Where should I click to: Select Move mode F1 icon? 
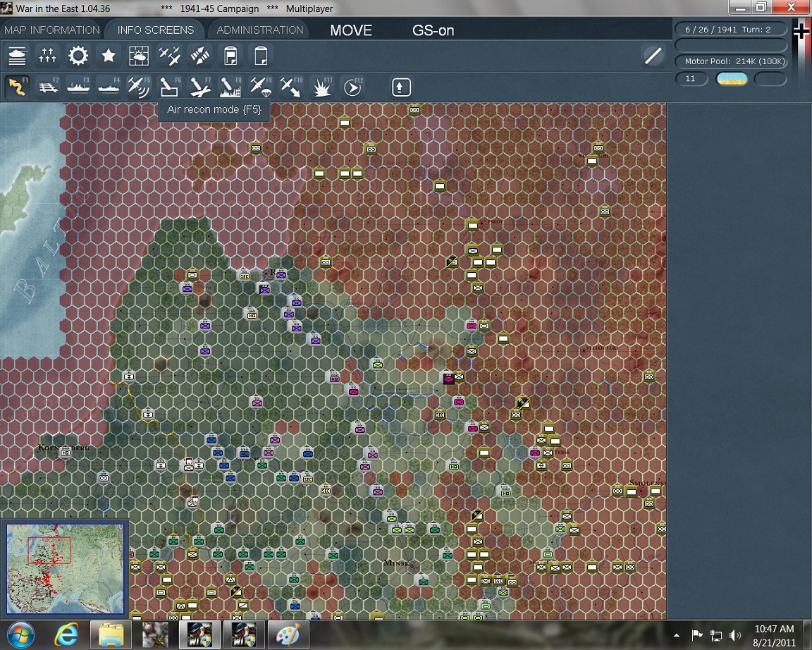click(17, 87)
